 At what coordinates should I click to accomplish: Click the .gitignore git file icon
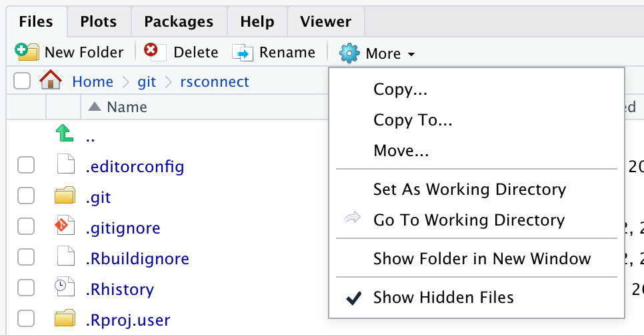[x=65, y=228]
